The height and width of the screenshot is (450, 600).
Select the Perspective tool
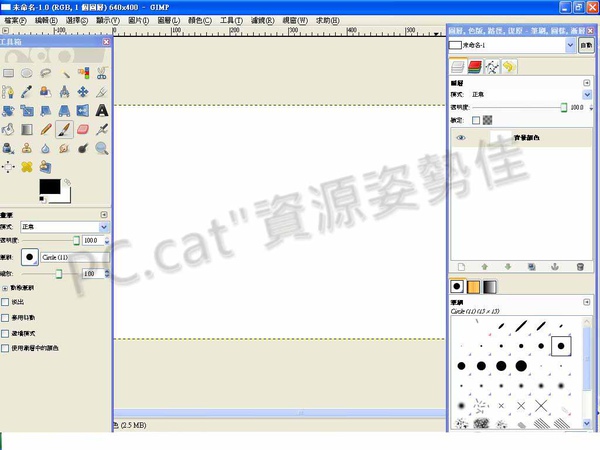pos(64,111)
